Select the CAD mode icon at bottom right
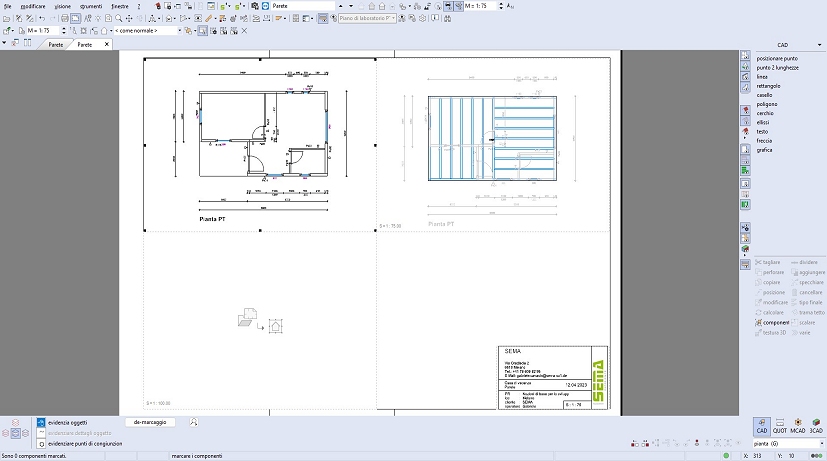 (761, 426)
